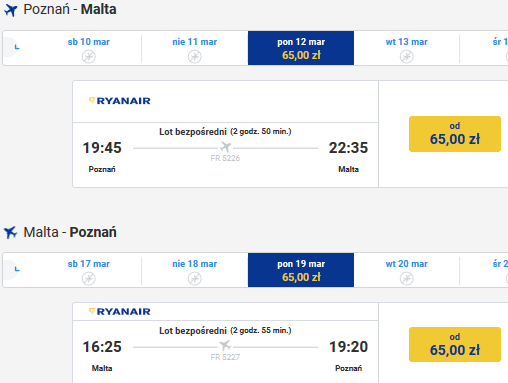Click the no-flight icon under sb 10 mar
This screenshot has height=383, width=508.
tap(89, 56)
